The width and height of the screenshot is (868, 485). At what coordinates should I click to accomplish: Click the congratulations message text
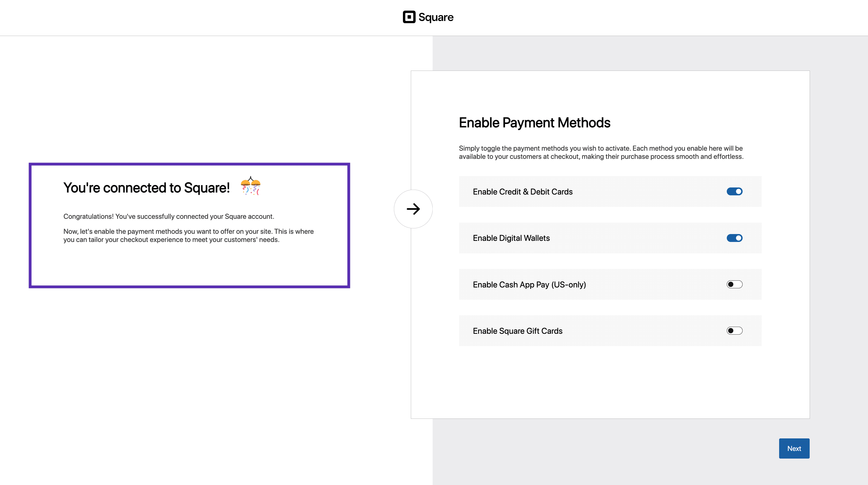169,217
